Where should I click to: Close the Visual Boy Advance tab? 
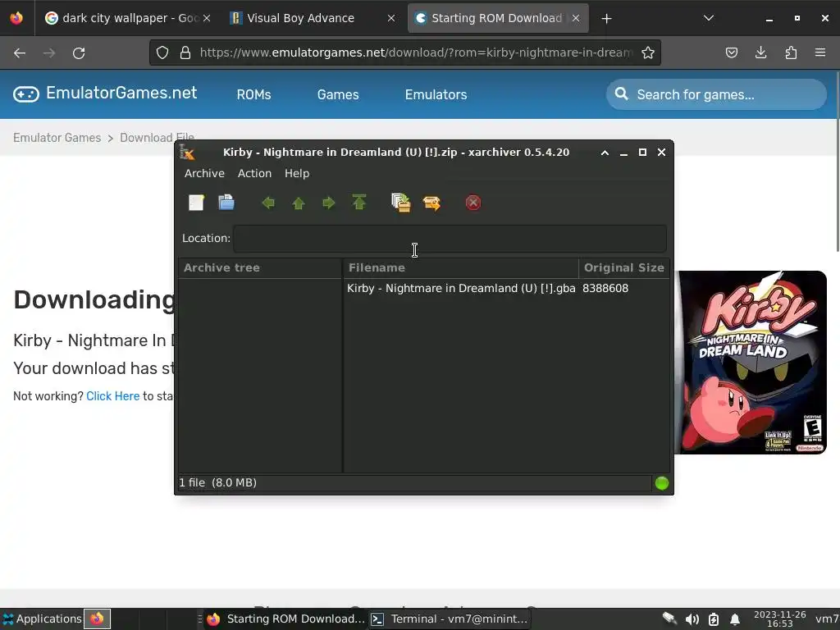(391, 18)
